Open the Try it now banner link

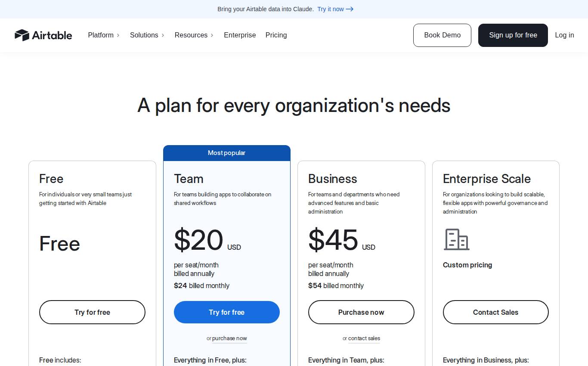(x=335, y=9)
